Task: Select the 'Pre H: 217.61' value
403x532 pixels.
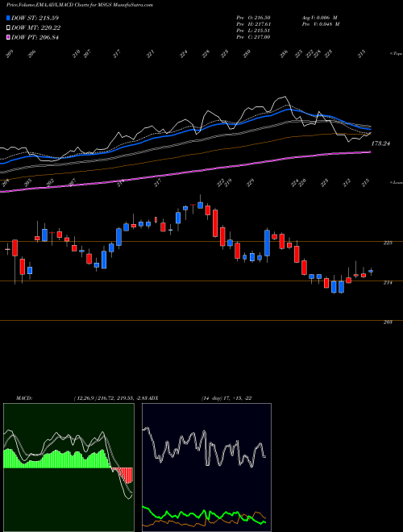Action: [x=253, y=24]
